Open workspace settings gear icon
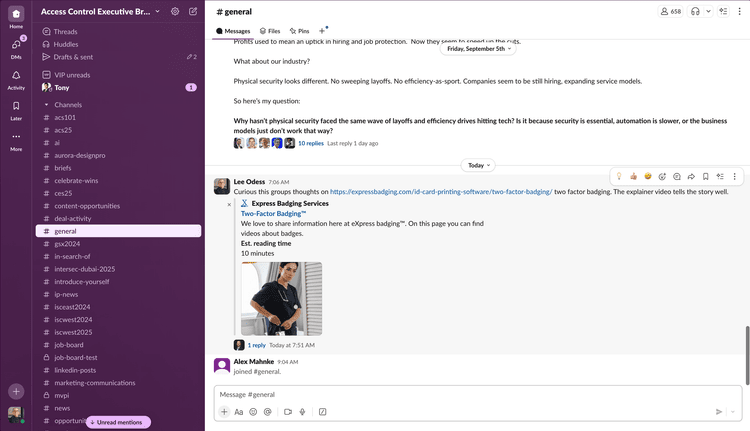Viewport: 750px width, 431px height. coord(175,11)
